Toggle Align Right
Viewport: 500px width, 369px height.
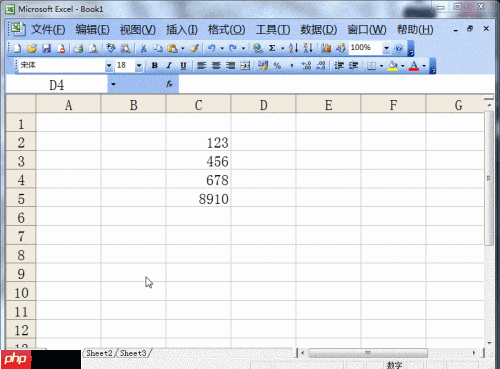[x=230, y=66]
